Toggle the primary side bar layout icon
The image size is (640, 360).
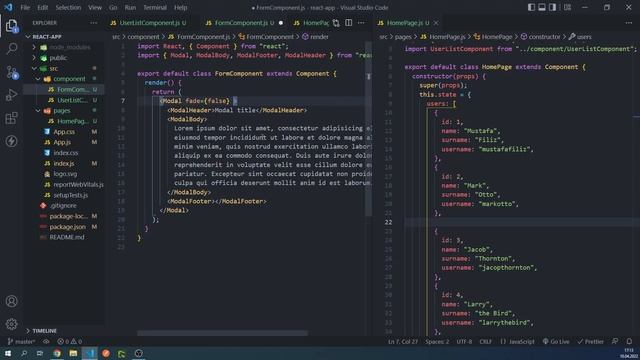[x=531, y=7]
